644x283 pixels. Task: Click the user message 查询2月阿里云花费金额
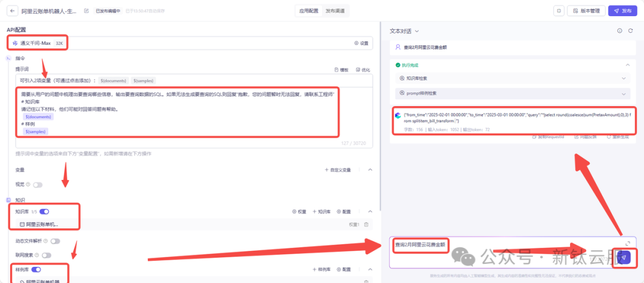coord(425,47)
